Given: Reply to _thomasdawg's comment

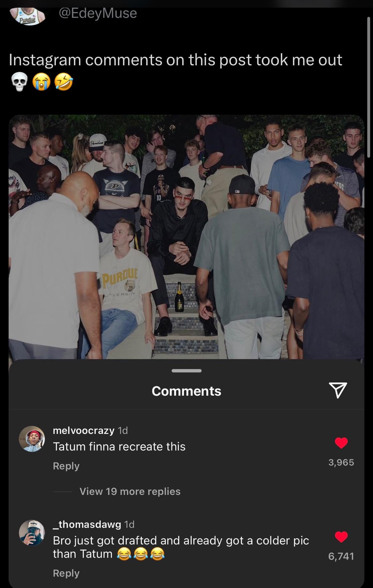Looking at the screenshot, I should [66, 573].
